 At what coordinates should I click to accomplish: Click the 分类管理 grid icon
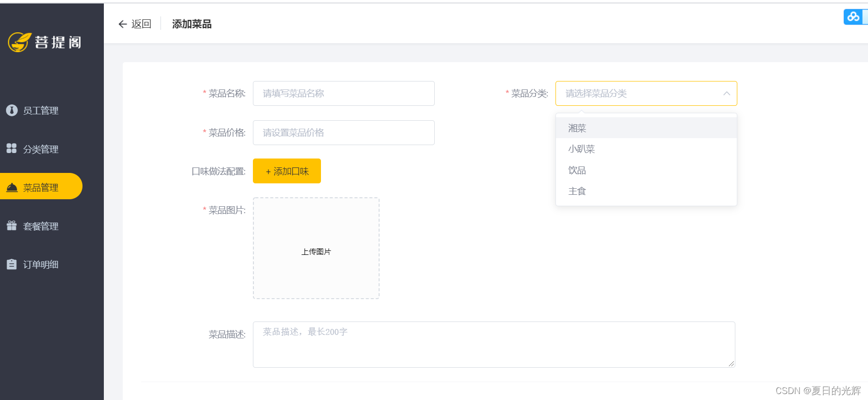(11, 149)
